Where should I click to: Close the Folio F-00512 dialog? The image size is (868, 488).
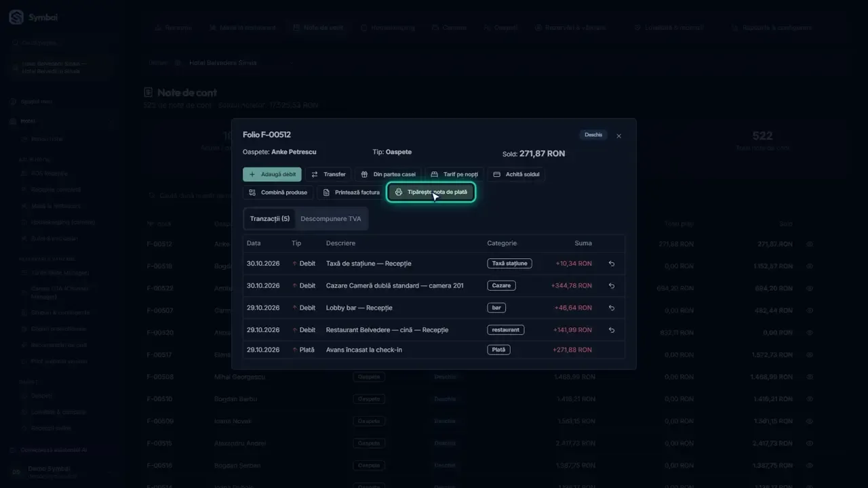[x=618, y=136]
